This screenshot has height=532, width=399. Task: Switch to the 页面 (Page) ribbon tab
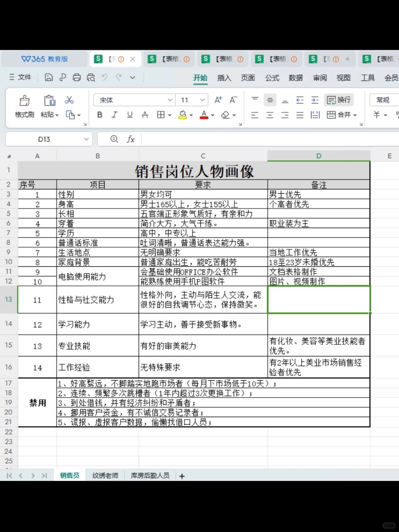tap(248, 78)
